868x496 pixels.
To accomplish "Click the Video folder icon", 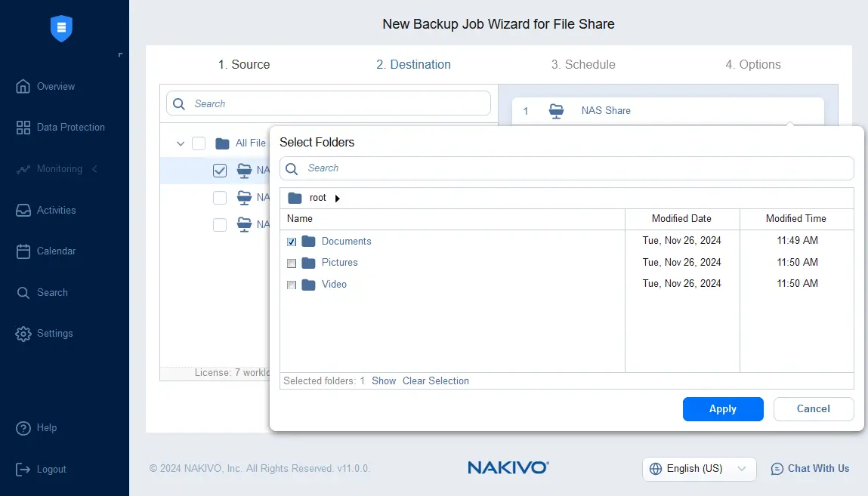I will 308,285.
